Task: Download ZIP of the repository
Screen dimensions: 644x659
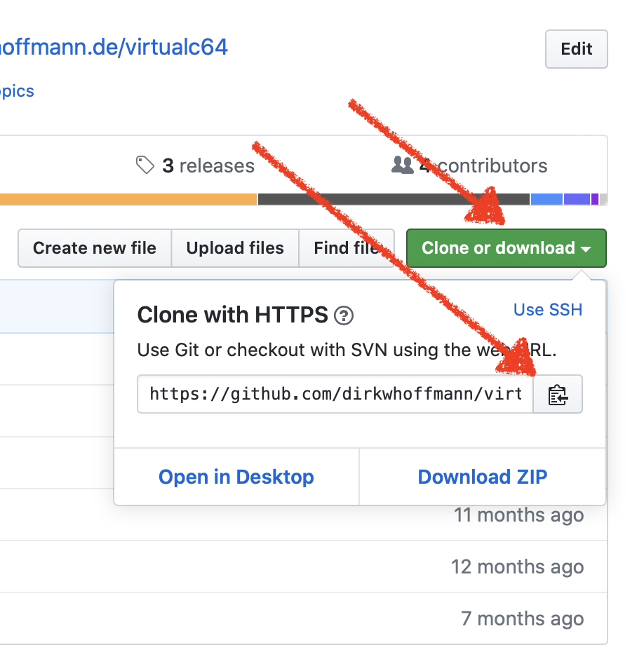Action: tap(483, 477)
